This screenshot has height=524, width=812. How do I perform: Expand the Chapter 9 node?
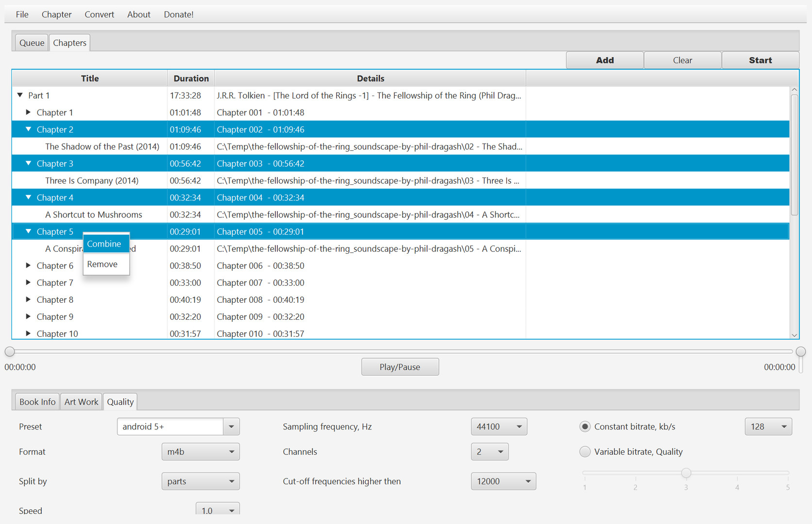click(28, 316)
